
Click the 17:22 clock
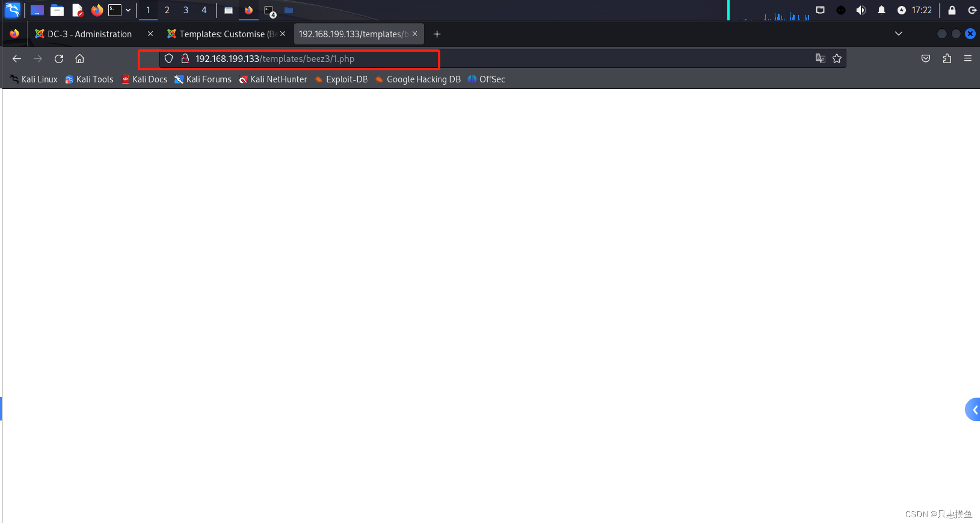[922, 10]
